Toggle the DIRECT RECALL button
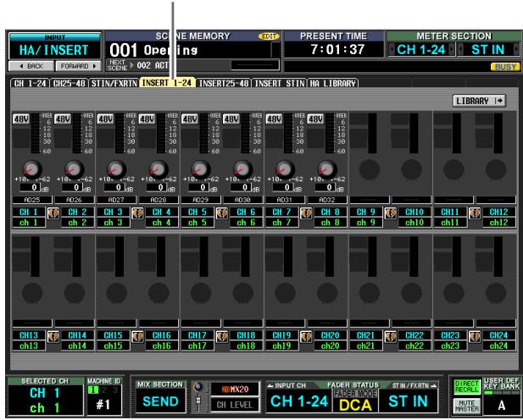Screen dimensions: 523x420 click(x=467, y=387)
